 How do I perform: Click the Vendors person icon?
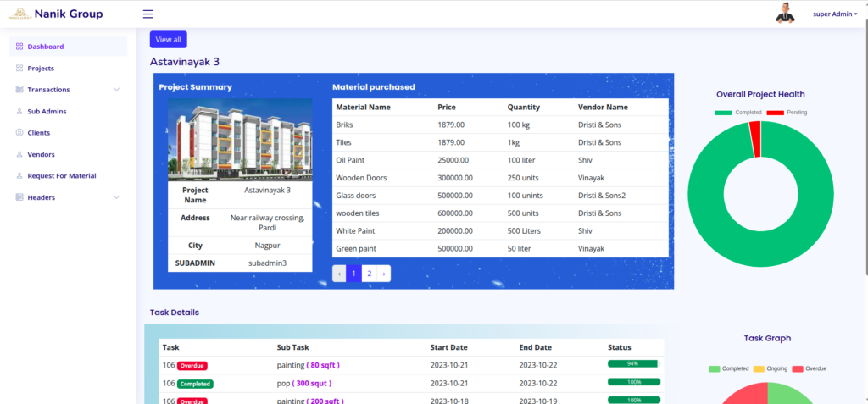coord(19,154)
